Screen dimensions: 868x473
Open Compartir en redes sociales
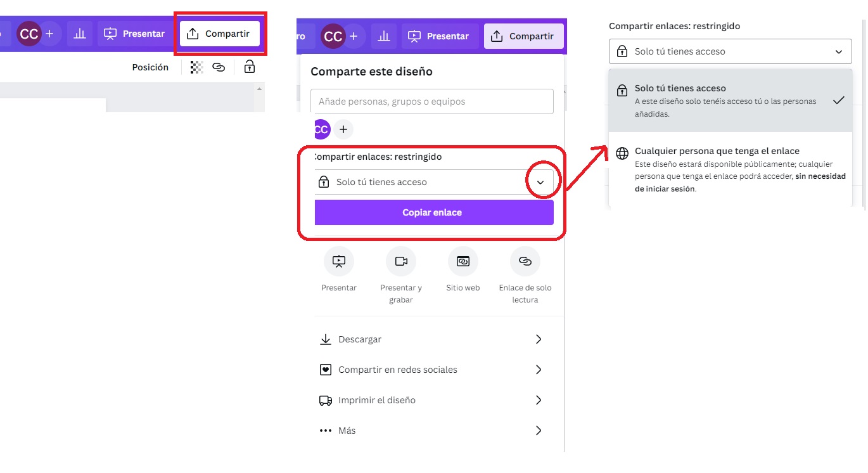point(432,370)
